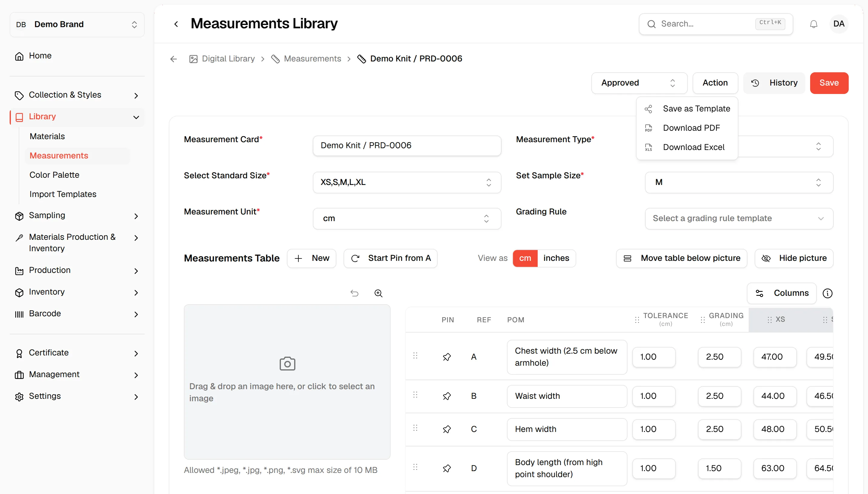Viewport: 868px width, 494px height.
Task: Click drag handle for Chest width row
Action: pos(415,355)
